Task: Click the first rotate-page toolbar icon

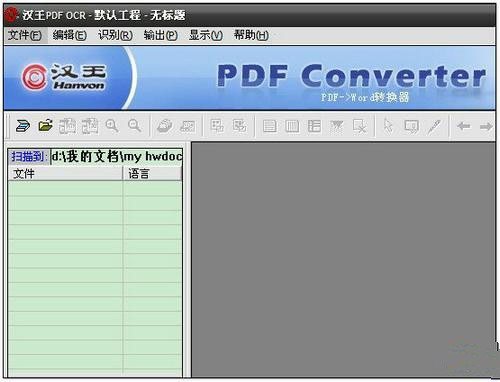Action: [68, 126]
